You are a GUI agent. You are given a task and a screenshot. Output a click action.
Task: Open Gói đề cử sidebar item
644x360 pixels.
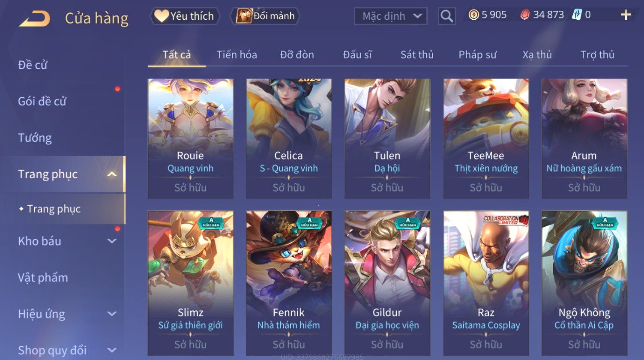pyautogui.click(x=42, y=101)
